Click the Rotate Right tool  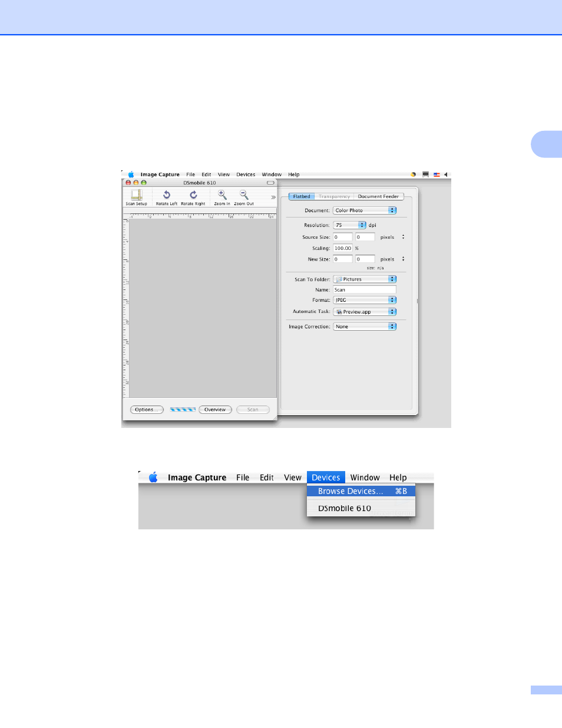coord(193,197)
